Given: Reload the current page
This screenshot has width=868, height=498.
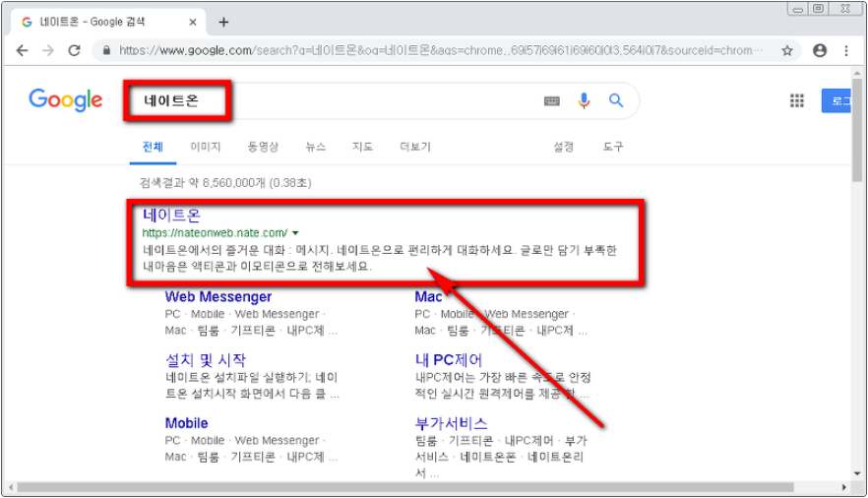Looking at the screenshot, I should point(74,51).
